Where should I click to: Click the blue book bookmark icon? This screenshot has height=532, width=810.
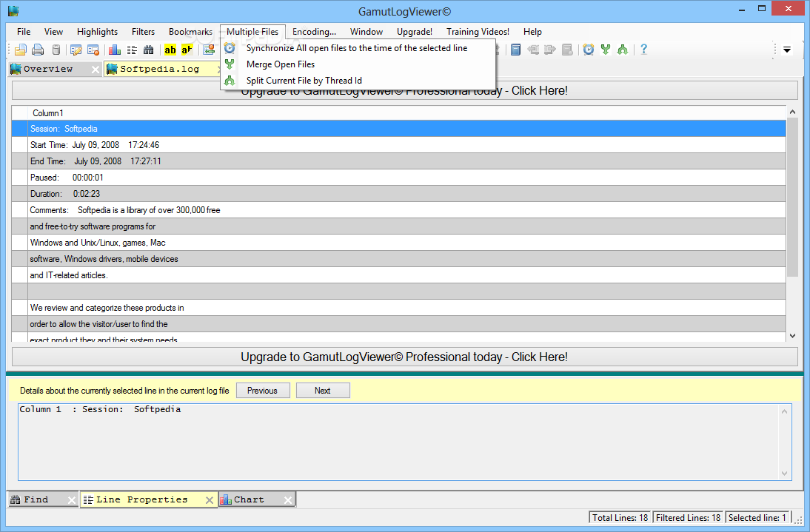click(x=515, y=50)
